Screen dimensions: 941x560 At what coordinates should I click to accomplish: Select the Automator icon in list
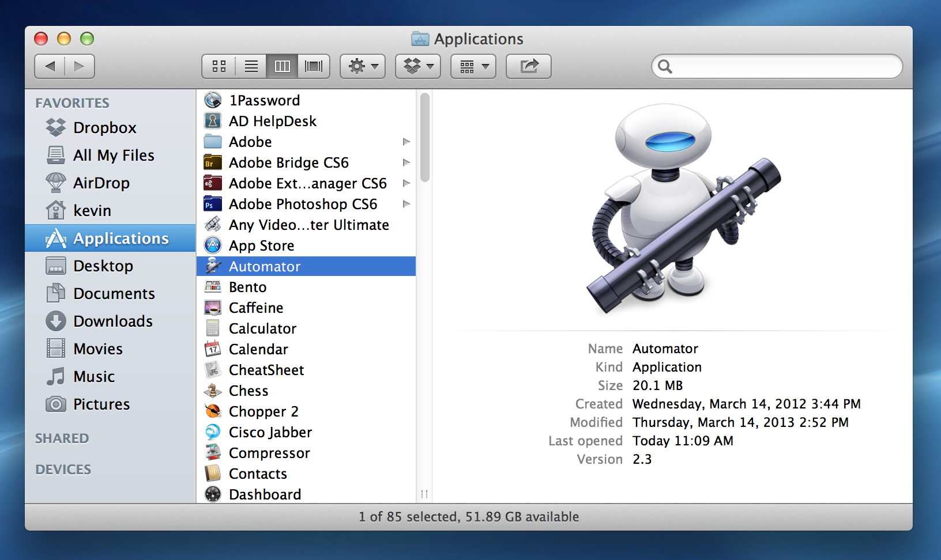[213, 266]
